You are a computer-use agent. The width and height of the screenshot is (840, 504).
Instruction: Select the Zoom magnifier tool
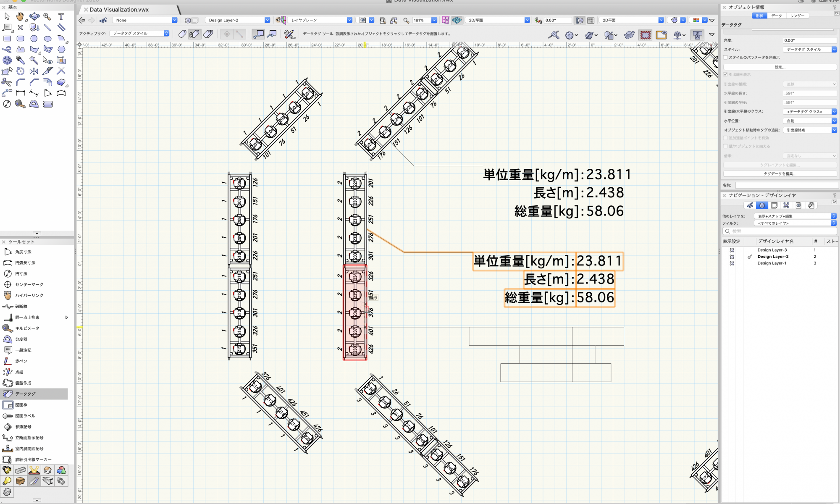(x=47, y=16)
